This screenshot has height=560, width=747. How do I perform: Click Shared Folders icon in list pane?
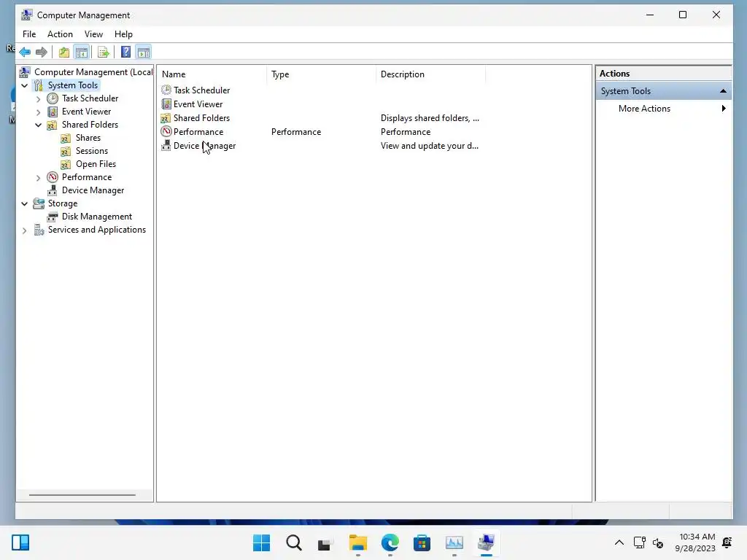(x=166, y=117)
